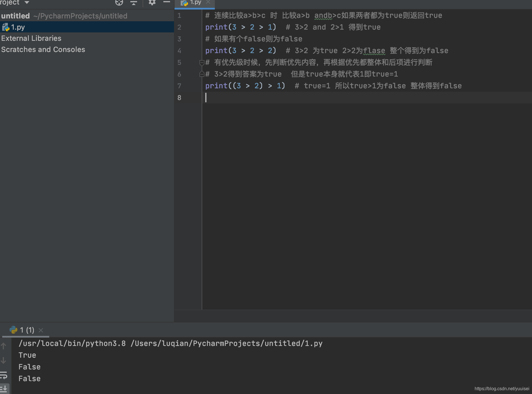Close the 1.py editor tab
Viewport: 532px width, 394px height.
208,2
